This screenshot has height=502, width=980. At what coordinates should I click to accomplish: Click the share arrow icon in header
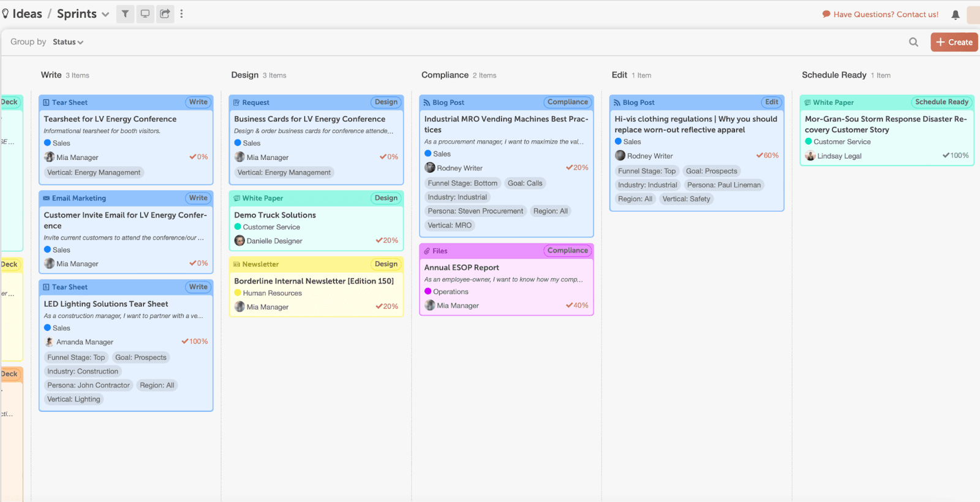coord(165,13)
